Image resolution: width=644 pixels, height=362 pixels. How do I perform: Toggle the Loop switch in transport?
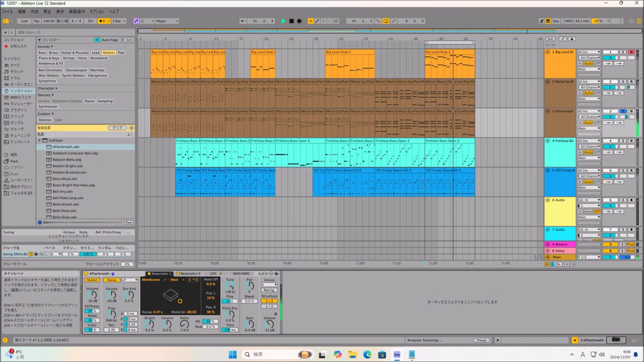tap(386, 21)
